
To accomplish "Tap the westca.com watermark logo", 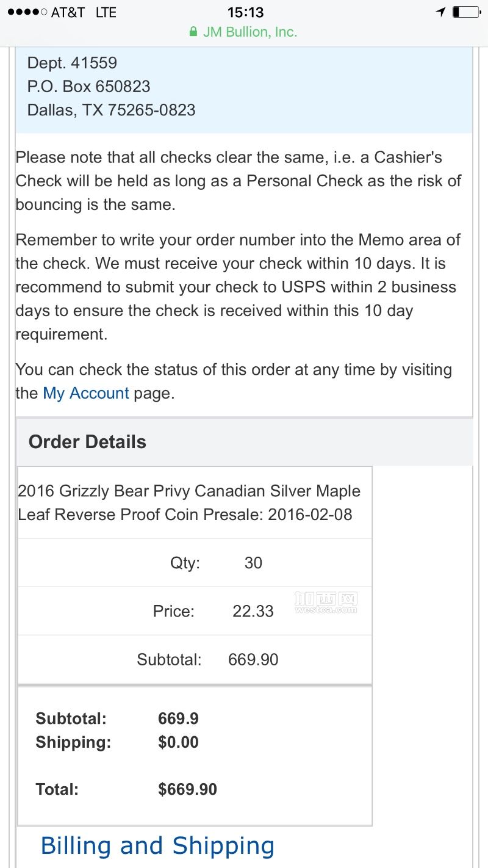I will tap(325, 602).
